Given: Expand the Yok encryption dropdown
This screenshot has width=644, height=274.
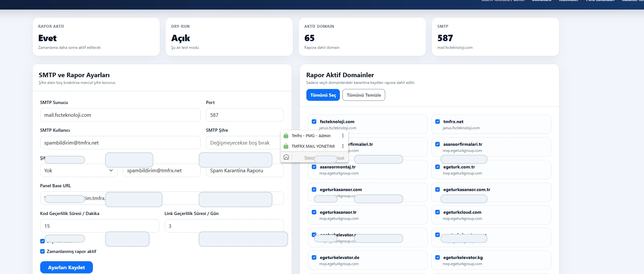Looking at the screenshot, I should tap(79, 170).
